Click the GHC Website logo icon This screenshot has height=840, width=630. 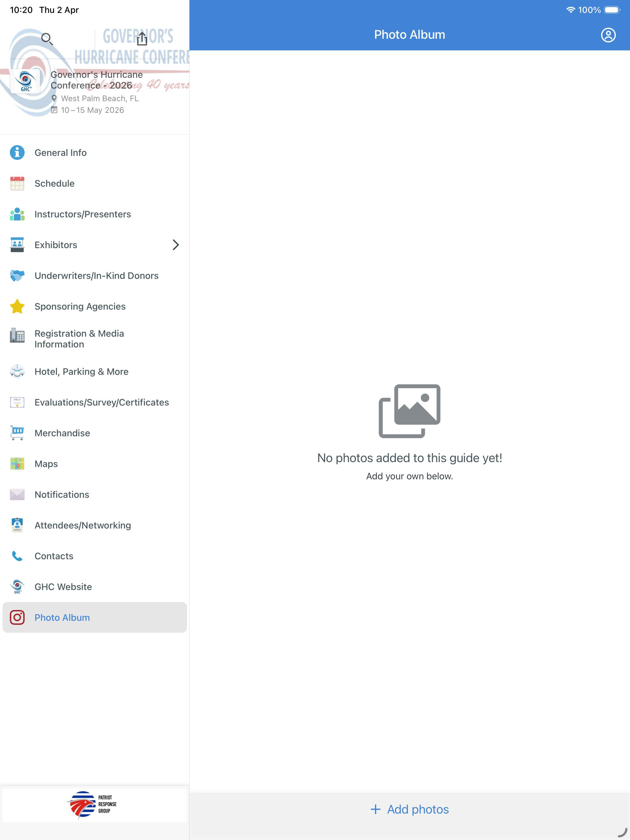[x=17, y=587]
